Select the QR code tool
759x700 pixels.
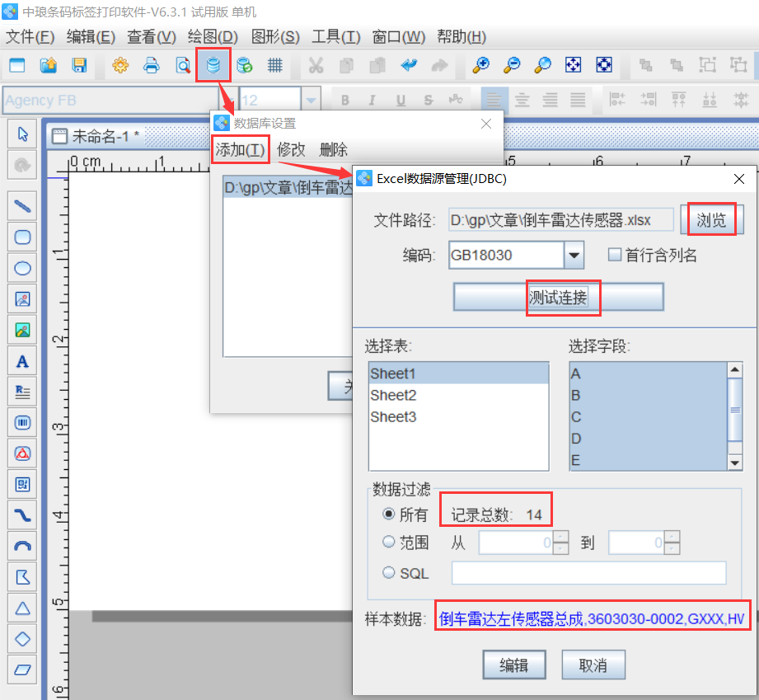click(x=21, y=483)
